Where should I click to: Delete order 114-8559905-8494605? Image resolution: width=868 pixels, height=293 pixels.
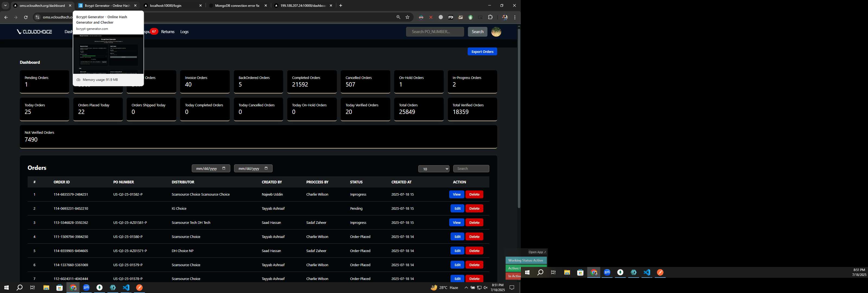click(474, 251)
